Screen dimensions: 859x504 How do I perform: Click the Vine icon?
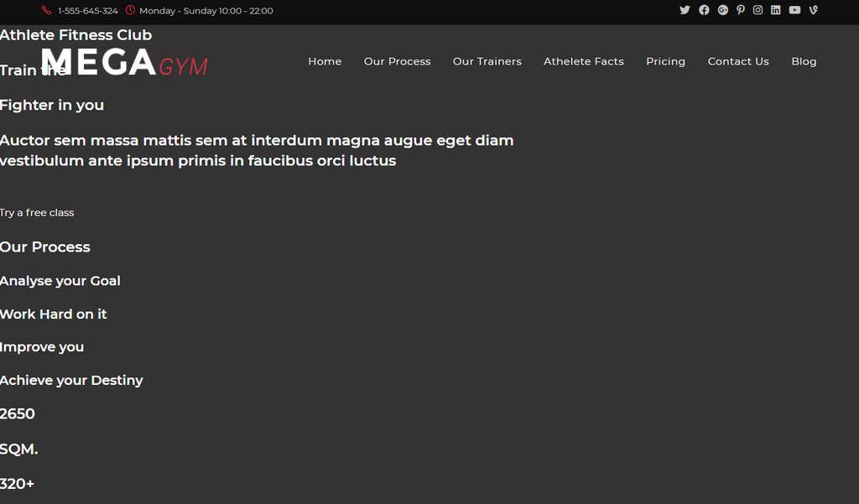[813, 10]
